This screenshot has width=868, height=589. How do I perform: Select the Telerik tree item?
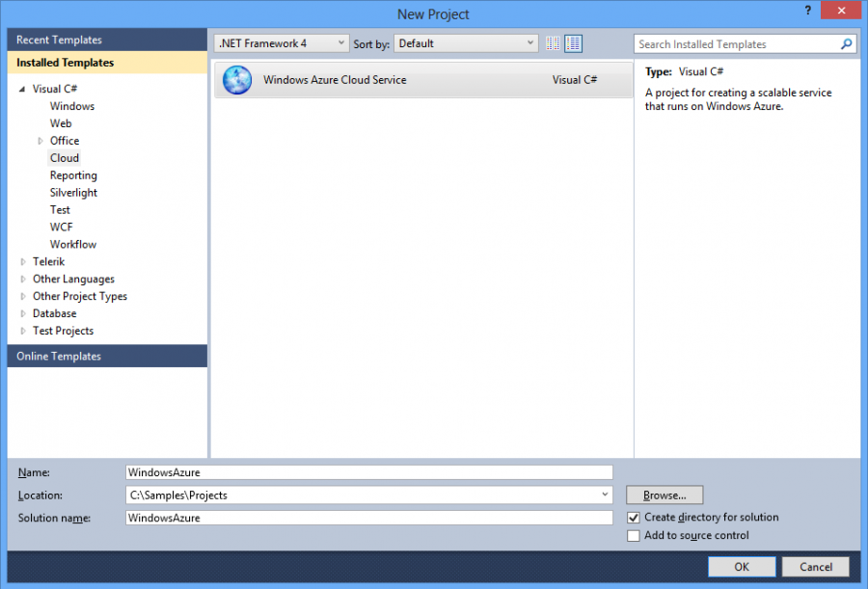[48, 261]
